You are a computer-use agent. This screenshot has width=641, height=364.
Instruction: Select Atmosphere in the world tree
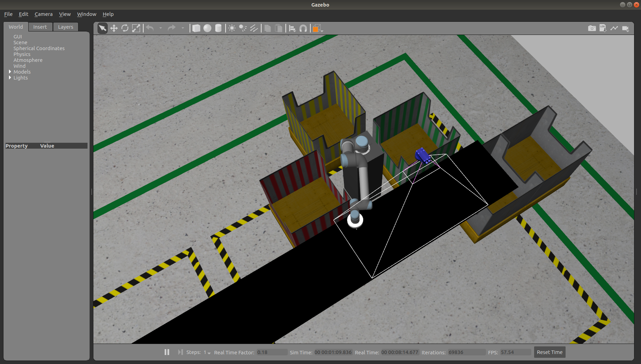tap(28, 60)
